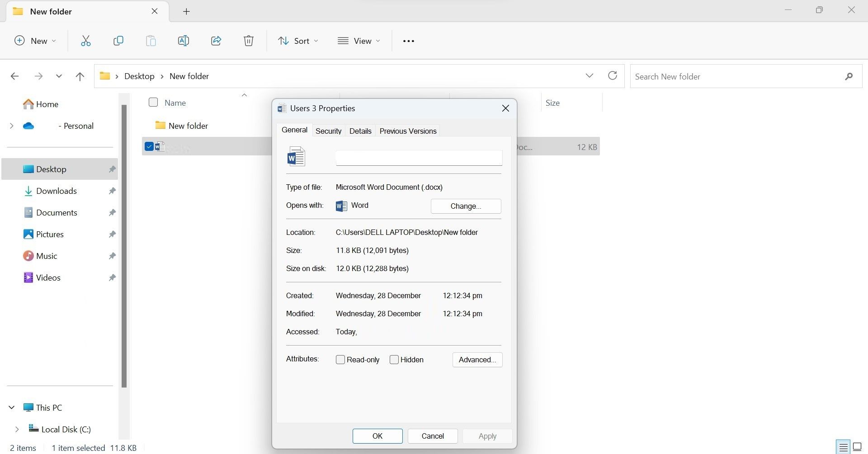Click the Rename icon in toolbar
868x454 pixels.
coord(184,41)
